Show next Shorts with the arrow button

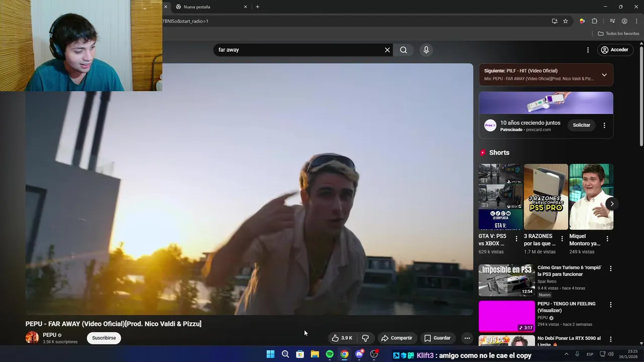pos(612,204)
